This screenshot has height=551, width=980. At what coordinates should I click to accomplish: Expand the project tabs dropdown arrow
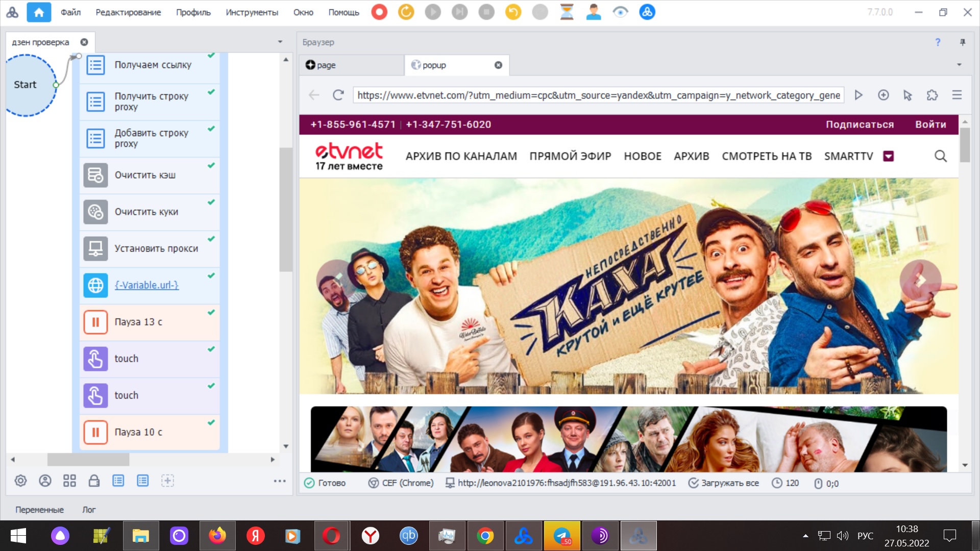pyautogui.click(x=280, y=42)
